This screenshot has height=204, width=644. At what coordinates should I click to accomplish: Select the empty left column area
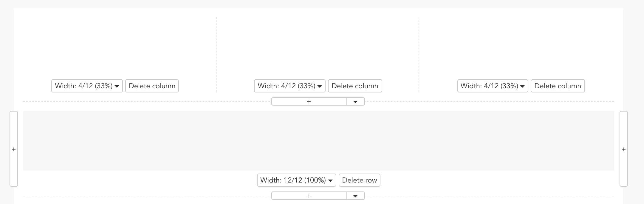[x=116, y=45]
